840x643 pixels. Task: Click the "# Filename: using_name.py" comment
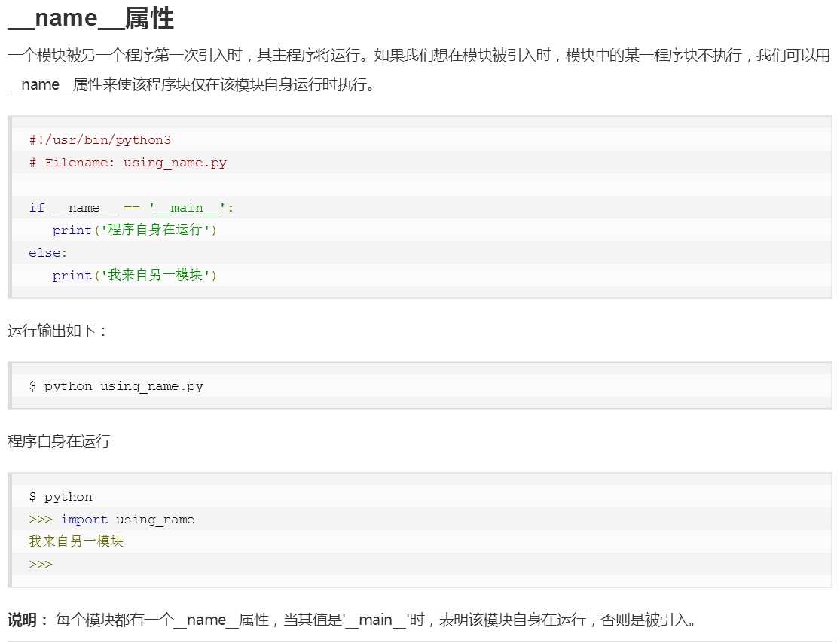click(x=127, y=163)
